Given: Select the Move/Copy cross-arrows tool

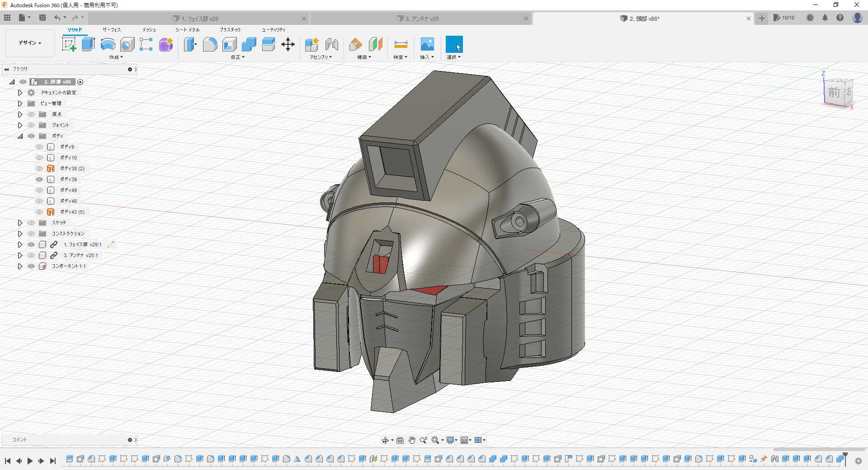Looking at the screenshot, I should click(x=288, y=44).
